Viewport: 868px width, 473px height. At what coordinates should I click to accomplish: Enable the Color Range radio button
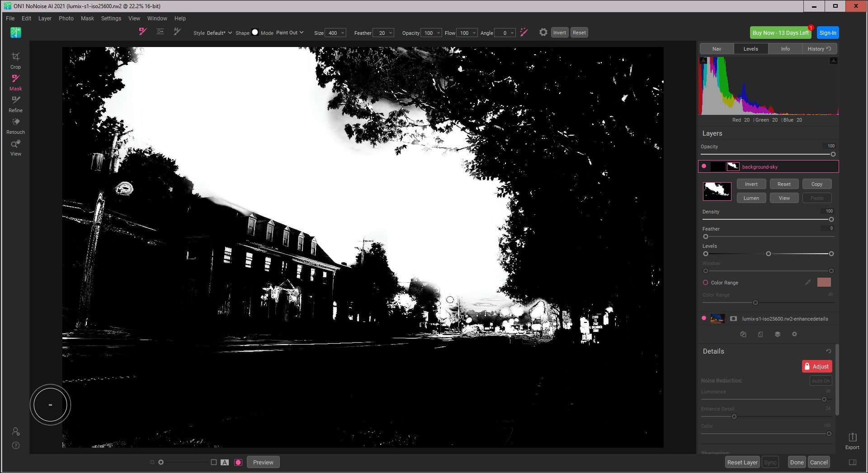705,283
